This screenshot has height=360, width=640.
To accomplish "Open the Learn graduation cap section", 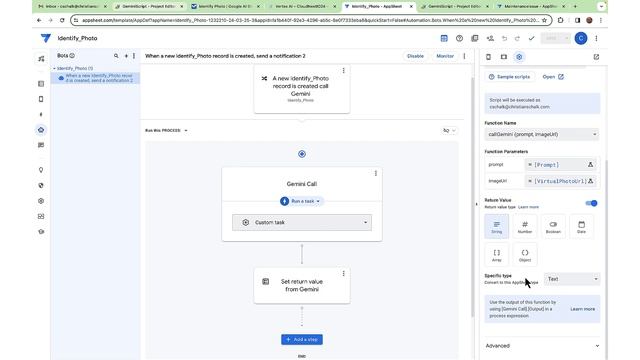I will point(41,231).
